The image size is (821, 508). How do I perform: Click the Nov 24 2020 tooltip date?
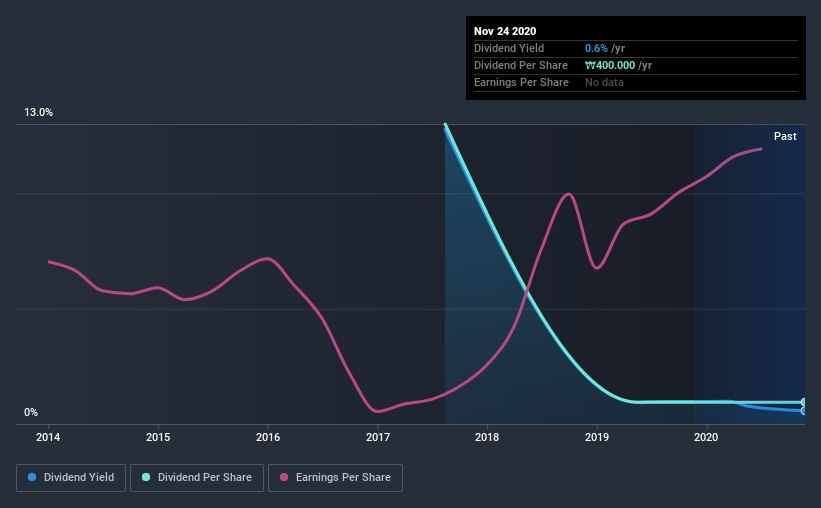pyautogui.click(x=505, y=31)
